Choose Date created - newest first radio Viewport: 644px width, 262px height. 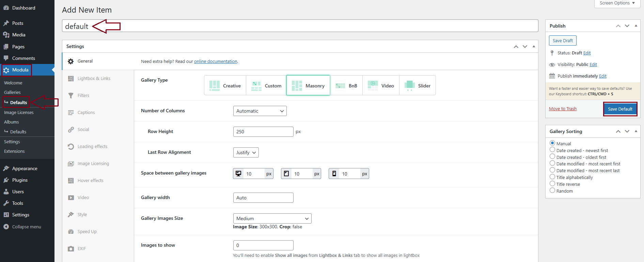click(x=552, y=150)
